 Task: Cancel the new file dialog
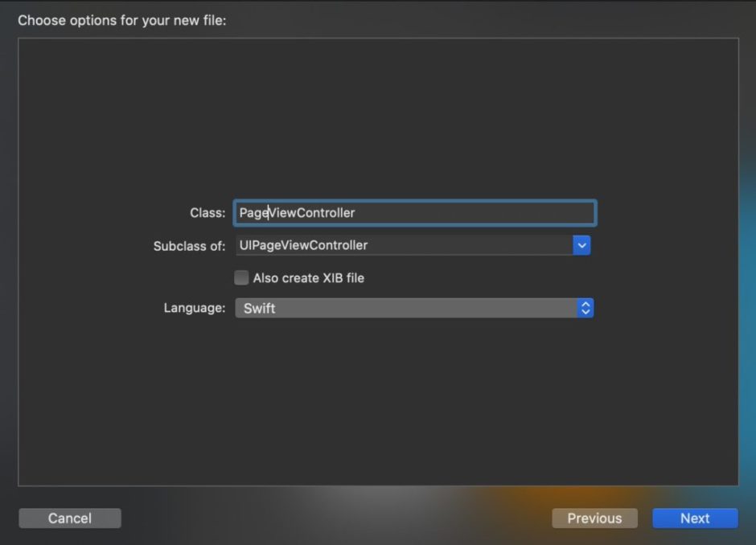pos(70,518)
